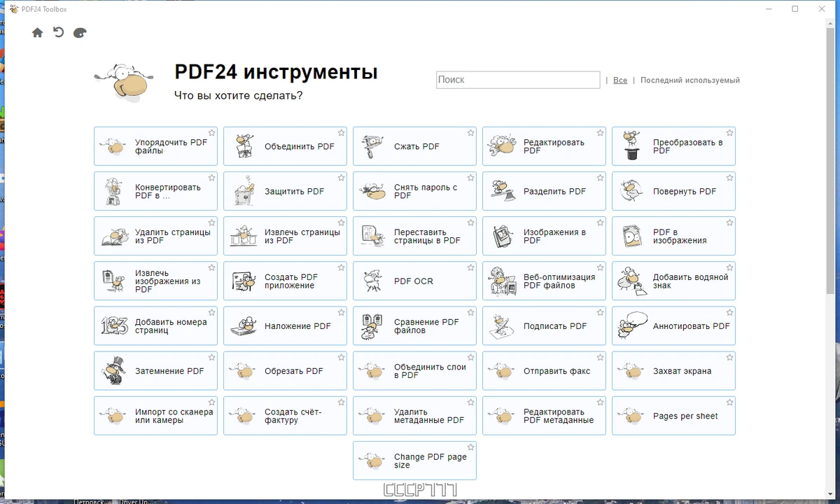
Task: Toggle the favorite star on Pages per sheet
Action: (x=729, y=402)
